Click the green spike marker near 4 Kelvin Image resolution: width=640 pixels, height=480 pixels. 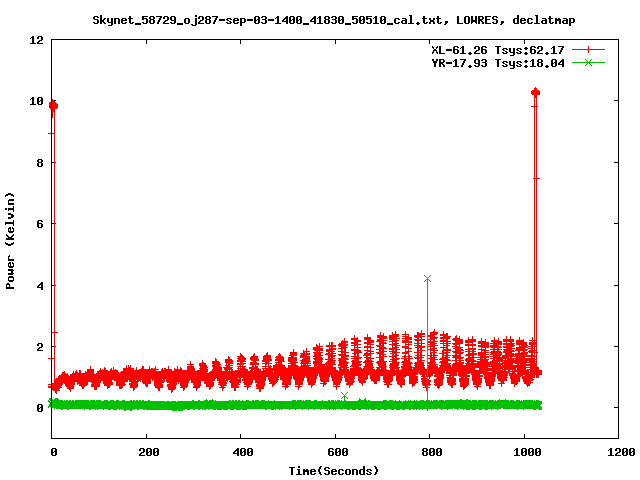[427, 278]
